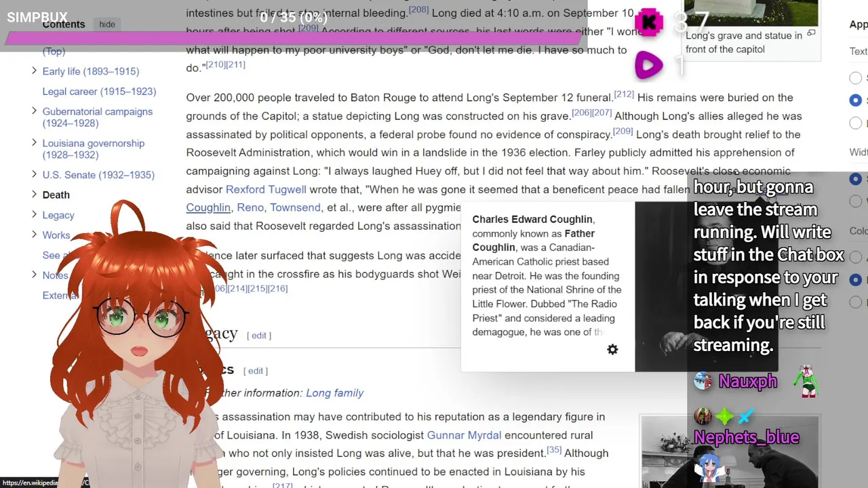Image resolution: width=868 pixels, height=488 pixels.
Task: Expand the Legacy section arrow
Action: [x=34, y=214]
